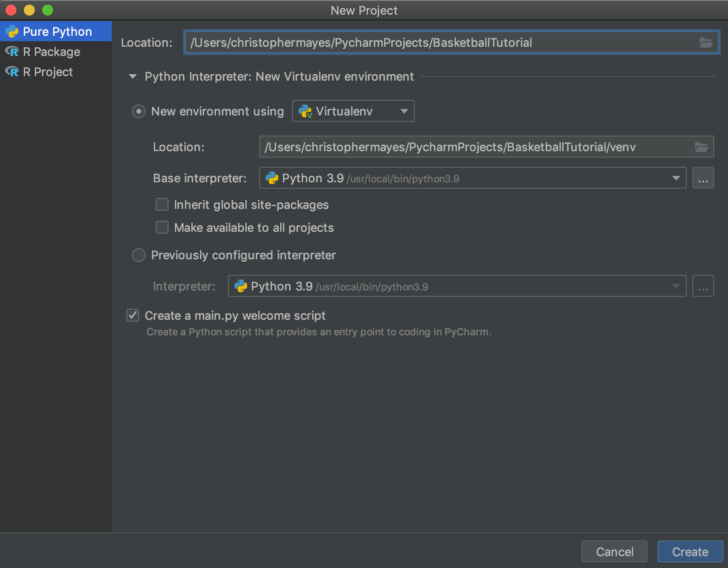
Task: Select R Project in the sidebar
Action: [x=48, y=72]
